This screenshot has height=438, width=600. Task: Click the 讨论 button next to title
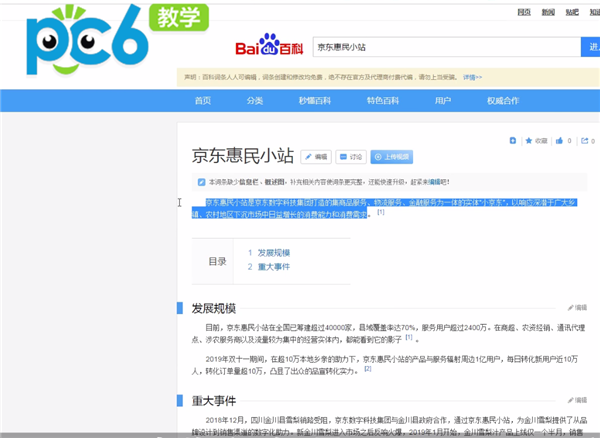[351, 157]
